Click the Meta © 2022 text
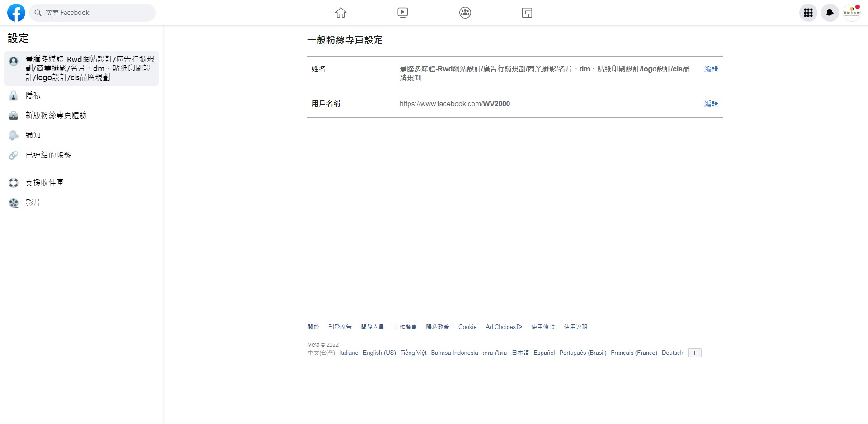This screenshot has width=868, height=424. (x=323, y=345)
